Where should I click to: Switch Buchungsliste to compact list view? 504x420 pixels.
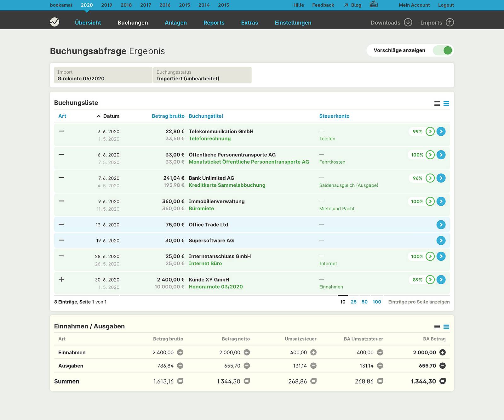click(x=437, y=104)
